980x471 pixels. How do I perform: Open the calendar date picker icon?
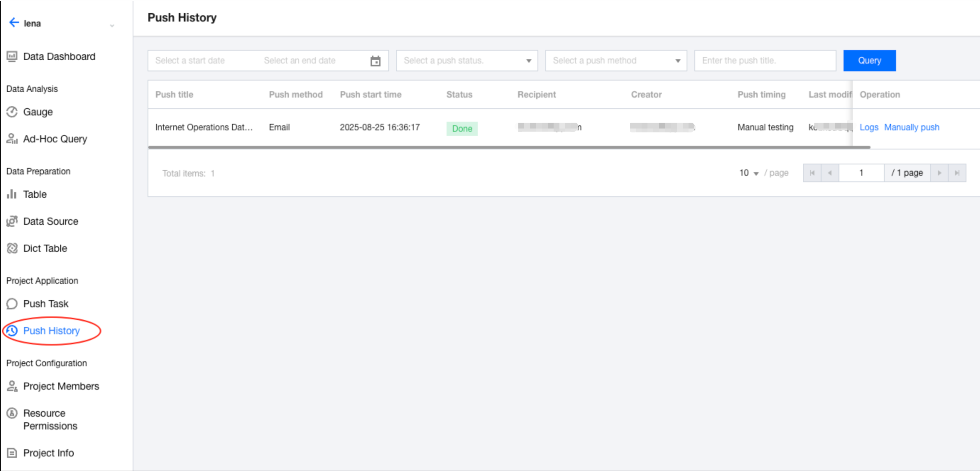coord(375,61)
